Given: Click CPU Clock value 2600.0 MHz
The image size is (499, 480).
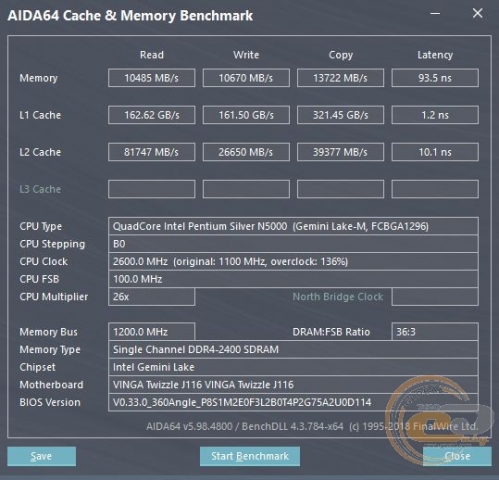Looking at the screenshot, I should tap(293, 262).
